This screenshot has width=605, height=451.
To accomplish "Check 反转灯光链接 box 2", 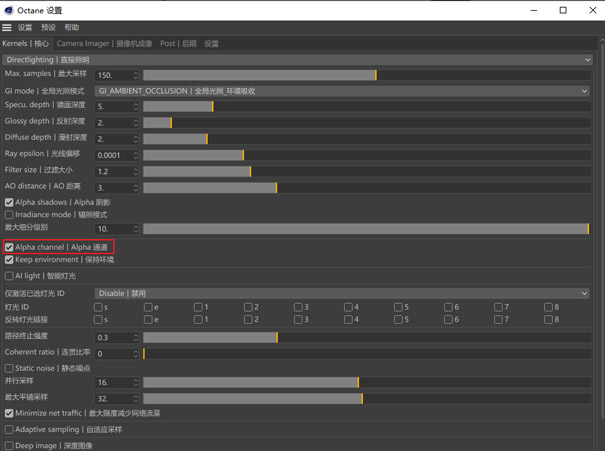I will (248, 319).
